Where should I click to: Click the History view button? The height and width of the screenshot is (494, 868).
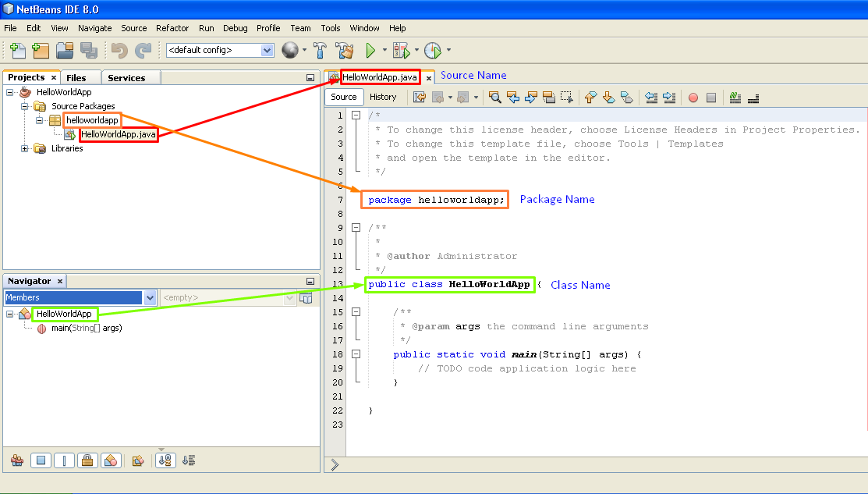(x=383, y=97)
